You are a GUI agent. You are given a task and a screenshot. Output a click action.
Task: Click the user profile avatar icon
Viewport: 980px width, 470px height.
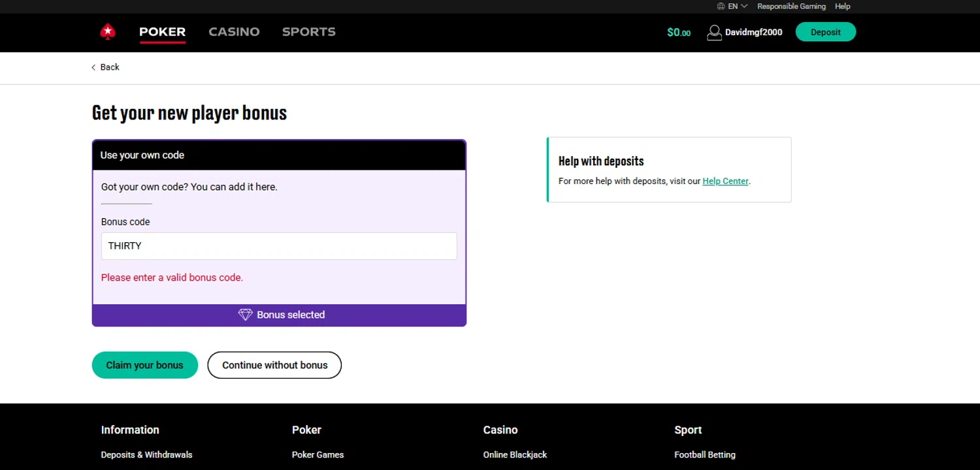(714, 33)
